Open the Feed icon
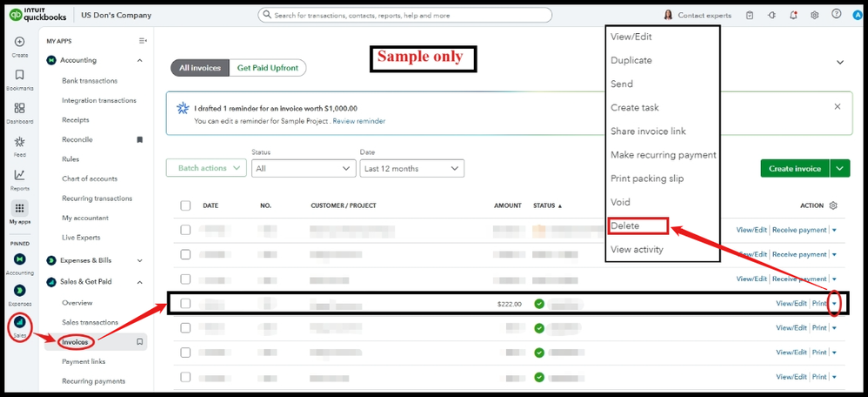The height and width of the screenshot is (397, 868). pos(19,142)
